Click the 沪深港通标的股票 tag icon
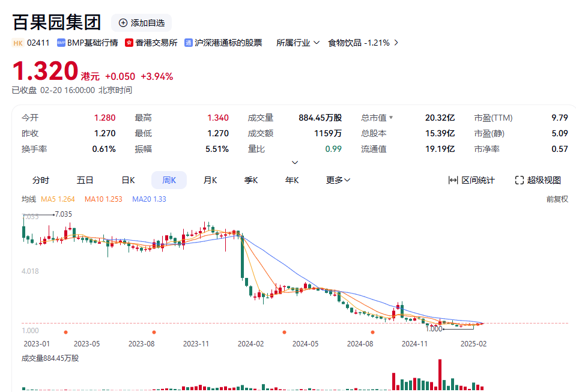This screenshot has height=392, width=576. (x=189, y=43)
